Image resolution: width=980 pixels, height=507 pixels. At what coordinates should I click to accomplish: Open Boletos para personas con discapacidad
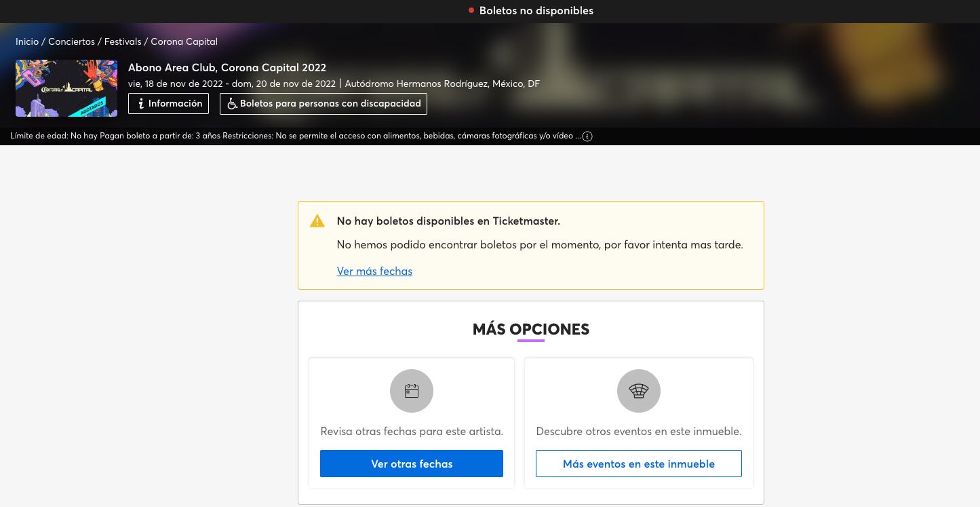click(324, 103)
